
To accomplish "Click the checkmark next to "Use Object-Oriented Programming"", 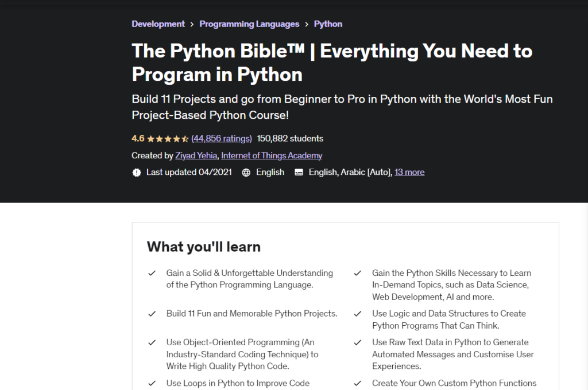I will (152, 342).
